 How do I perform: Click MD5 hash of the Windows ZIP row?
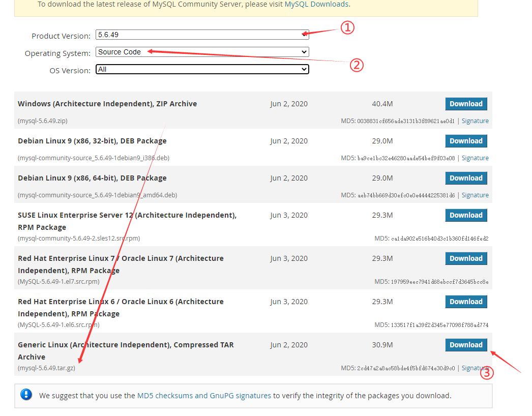(406, 121)
